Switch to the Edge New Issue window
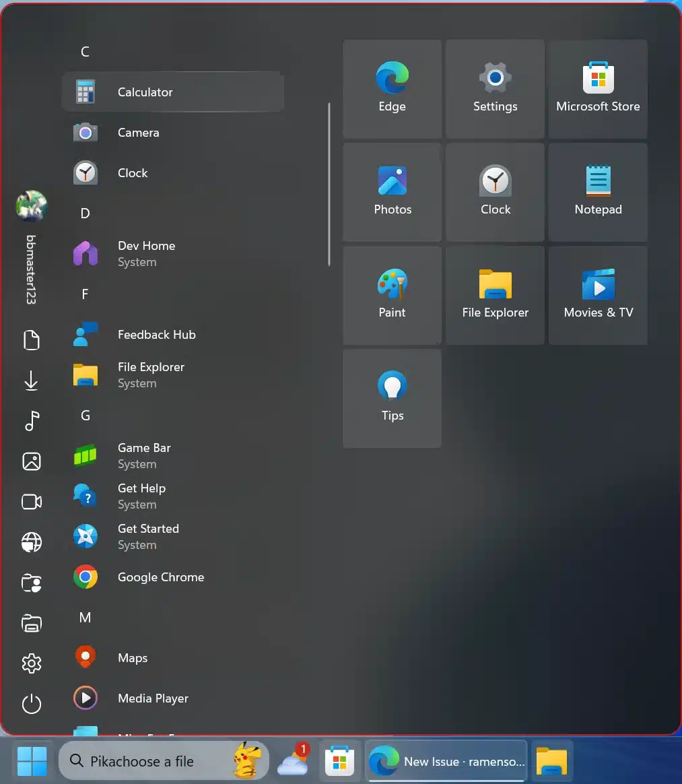The width and height of the screenshot is (682, 784). (446, 761)
